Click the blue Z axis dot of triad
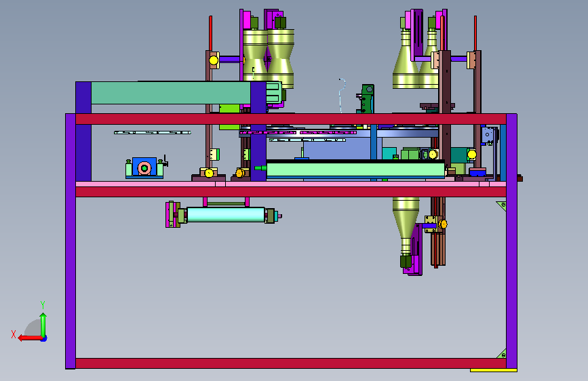 pyautogui.click(x=44, y=338)
